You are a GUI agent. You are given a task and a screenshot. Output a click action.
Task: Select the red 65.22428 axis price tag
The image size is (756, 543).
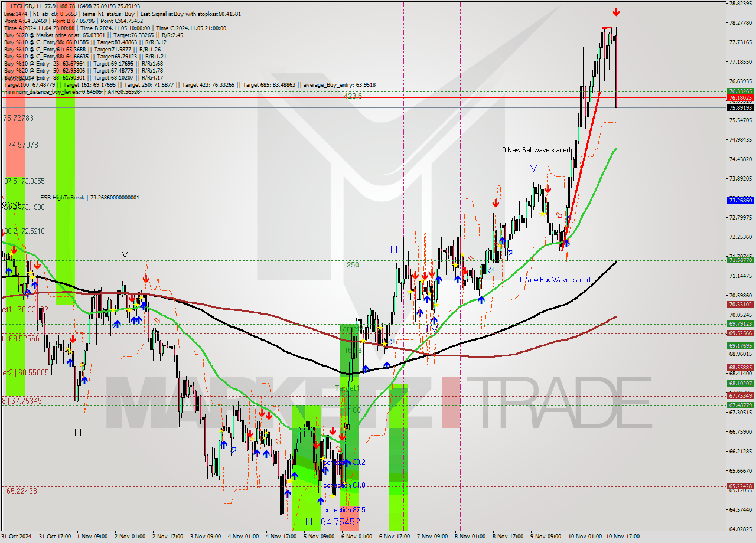(741, 486)
